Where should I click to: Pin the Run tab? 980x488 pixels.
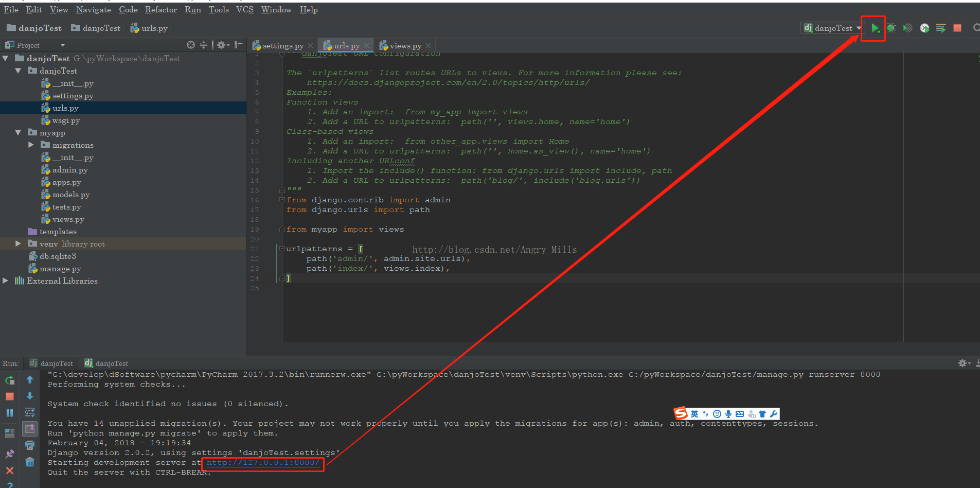tap(10, 454)
